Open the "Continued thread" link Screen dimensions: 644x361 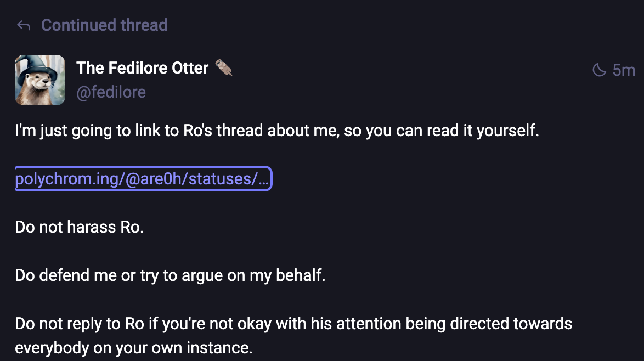tap(104, 25)
